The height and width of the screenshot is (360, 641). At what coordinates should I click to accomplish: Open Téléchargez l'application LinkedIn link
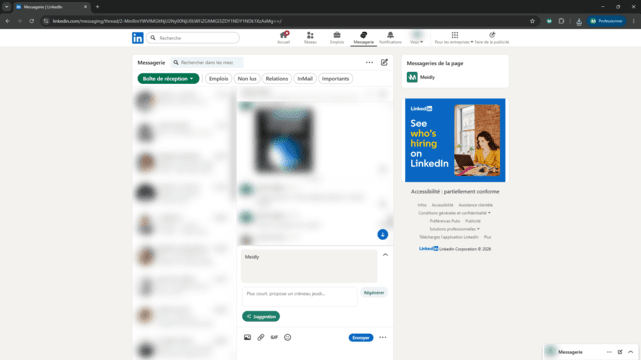point(448,237)
